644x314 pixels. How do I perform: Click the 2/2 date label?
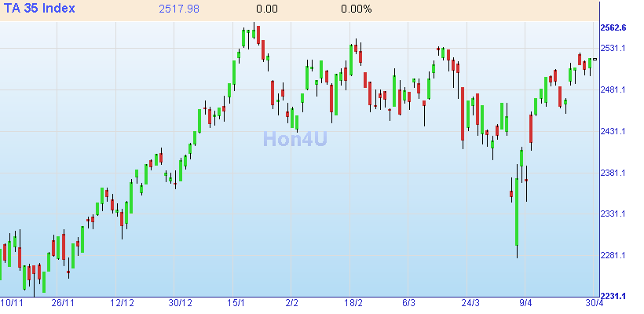pyautogui.click(x=291, y=303)
